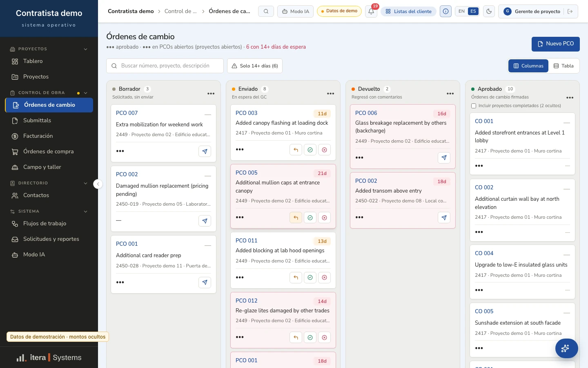588x368 pixels.
Task: Return PCO 003 with the undo arrow
Action: click(x=296, y=150)
